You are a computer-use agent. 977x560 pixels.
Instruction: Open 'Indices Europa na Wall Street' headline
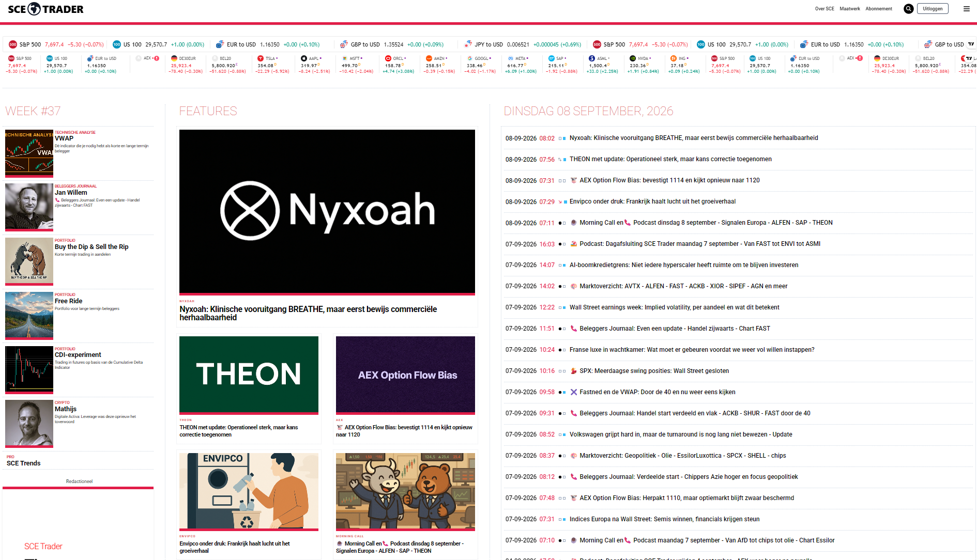(x=665, y=519)
